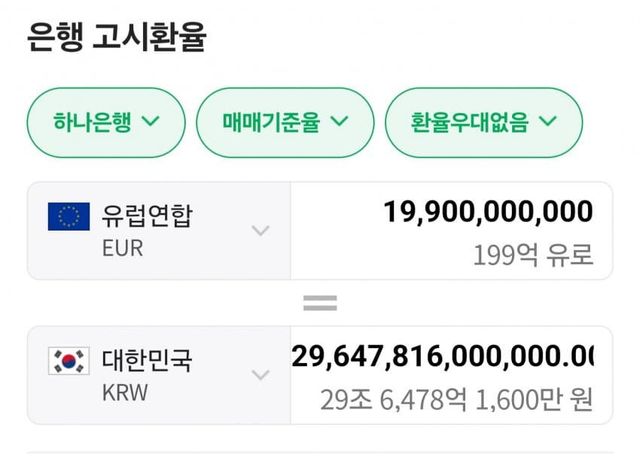Click the 은행 고시환율 heading

pyautogui.click(x=116, y=37)
